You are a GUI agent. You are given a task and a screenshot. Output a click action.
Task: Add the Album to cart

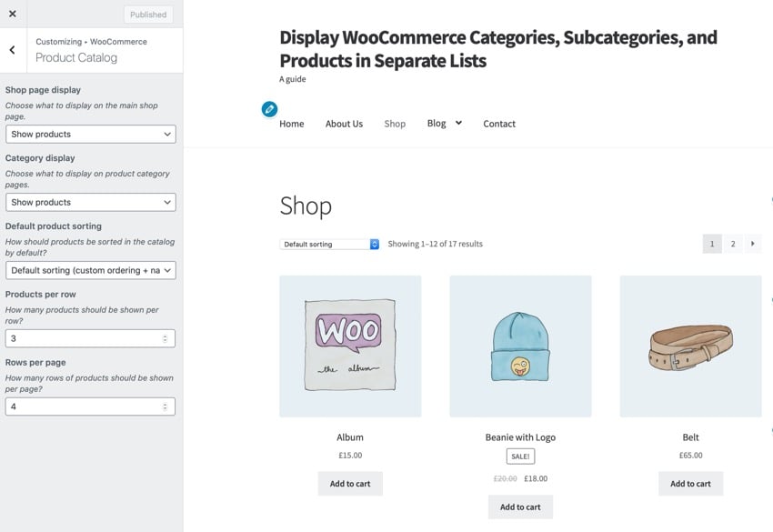coord(350,483)
